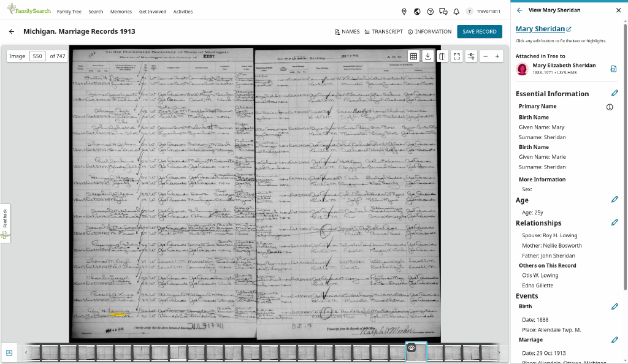This screenshot has width=628, height=364.
Task: Edit the Age section
Action: click(x=615, y=200)
